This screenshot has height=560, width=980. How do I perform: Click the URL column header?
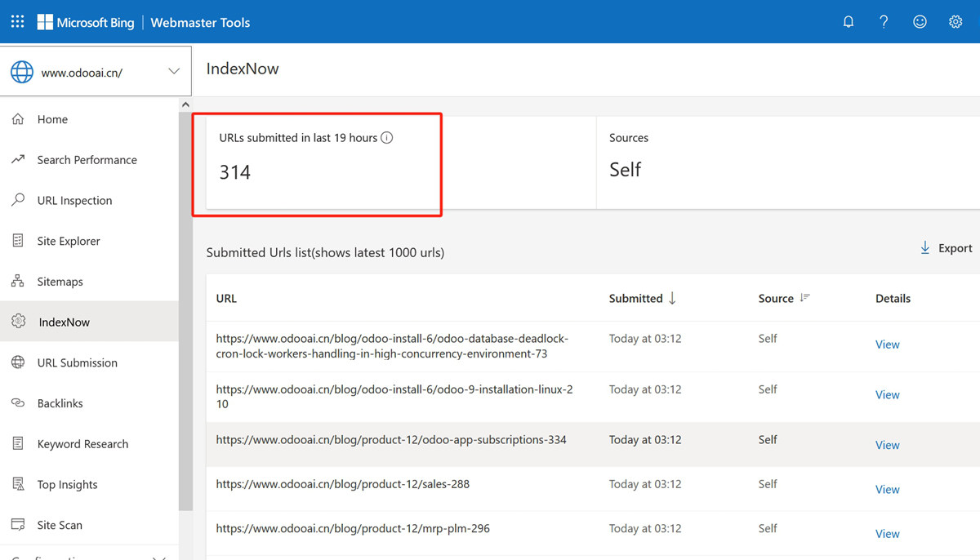[x=226, y=299]
